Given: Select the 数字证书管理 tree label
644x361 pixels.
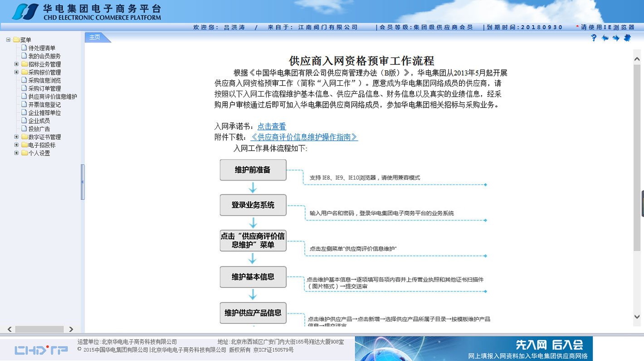Looking at the screenshot, I should point(44,137).
